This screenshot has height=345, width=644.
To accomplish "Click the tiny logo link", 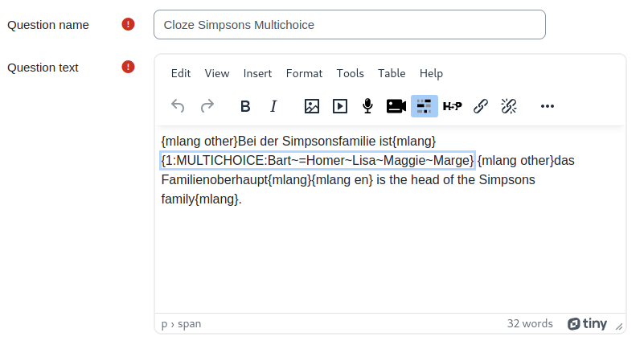I will tap(588, 323).
